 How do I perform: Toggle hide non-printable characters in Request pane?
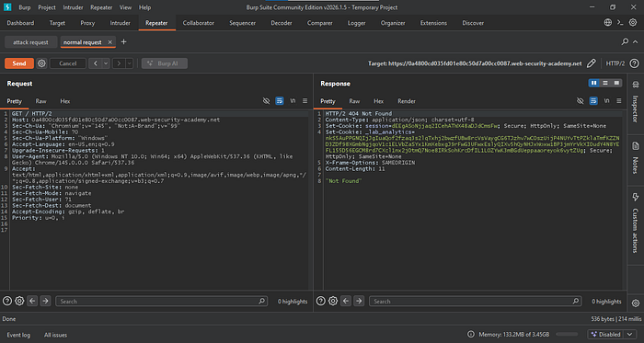click(x=266, y=101)
